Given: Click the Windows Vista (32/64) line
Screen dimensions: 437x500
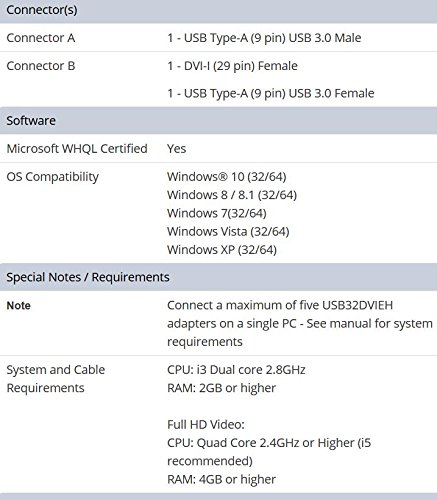Looking at the screenshot, I should coord(228,231).
